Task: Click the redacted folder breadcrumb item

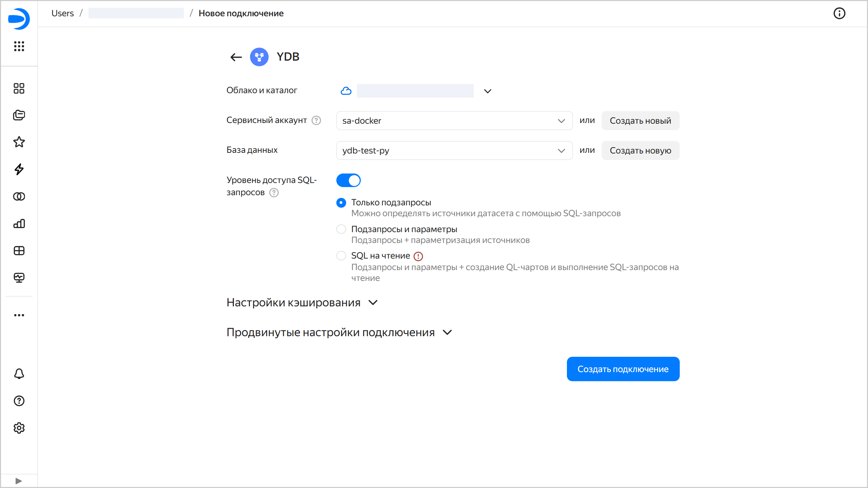Action: pyautogui.click(x=136, y=13)
